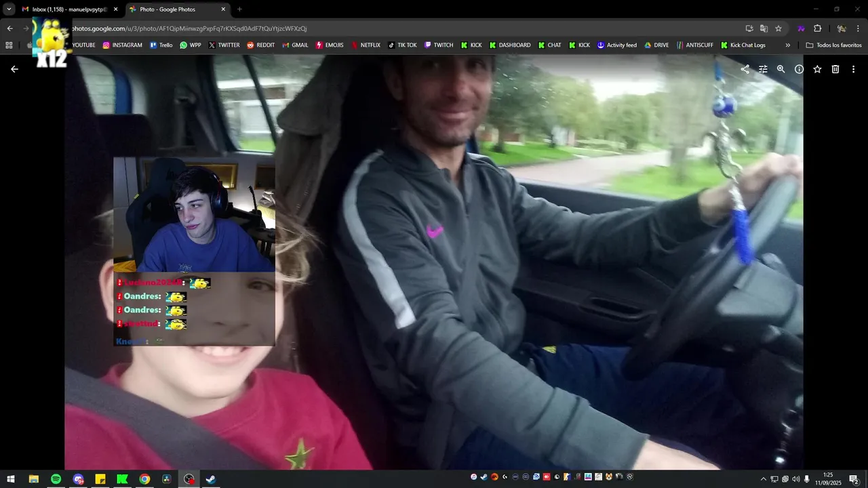Open the photo edit sliders tool
Screen dimensions: 868x488
763,69
